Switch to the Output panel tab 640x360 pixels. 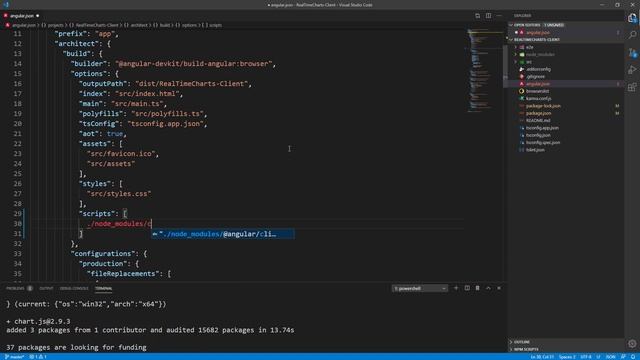coord(46,288)
